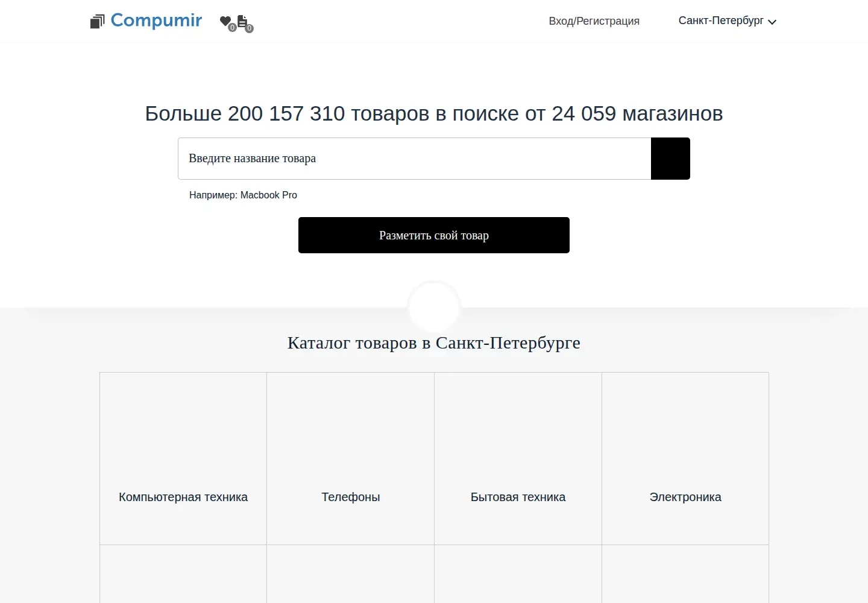Open the Бытовая техника category
Screen dimensions: 868x603
[518, 459]
